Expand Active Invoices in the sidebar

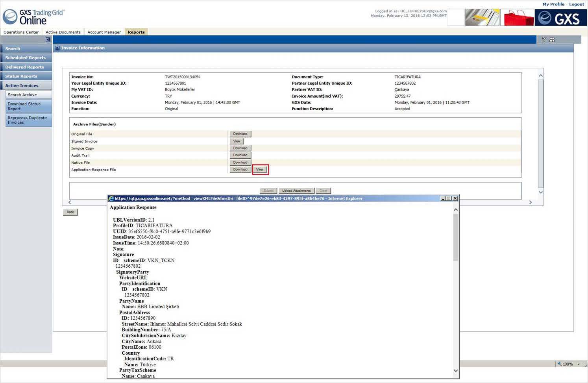tap(26, 86)
